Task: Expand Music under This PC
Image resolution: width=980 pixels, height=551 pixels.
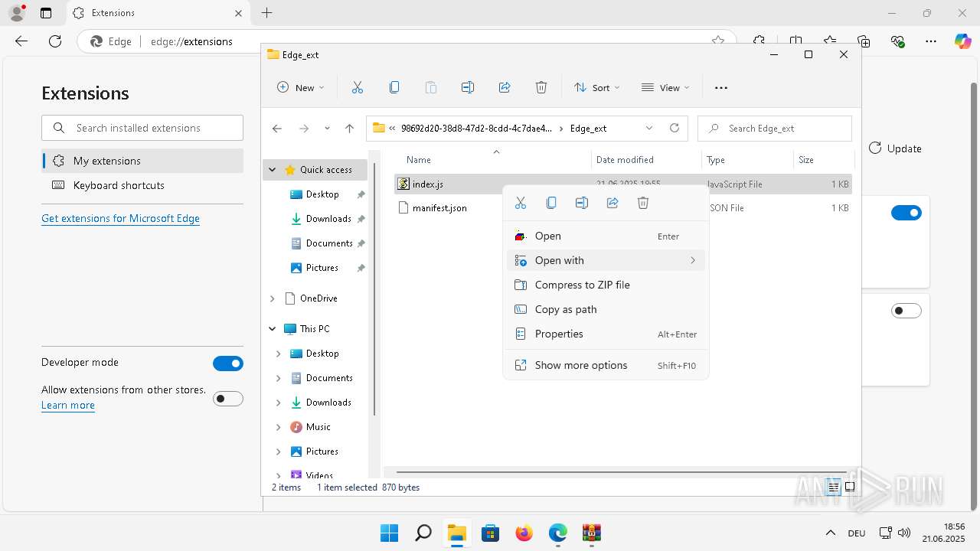Action: (279, 427)
